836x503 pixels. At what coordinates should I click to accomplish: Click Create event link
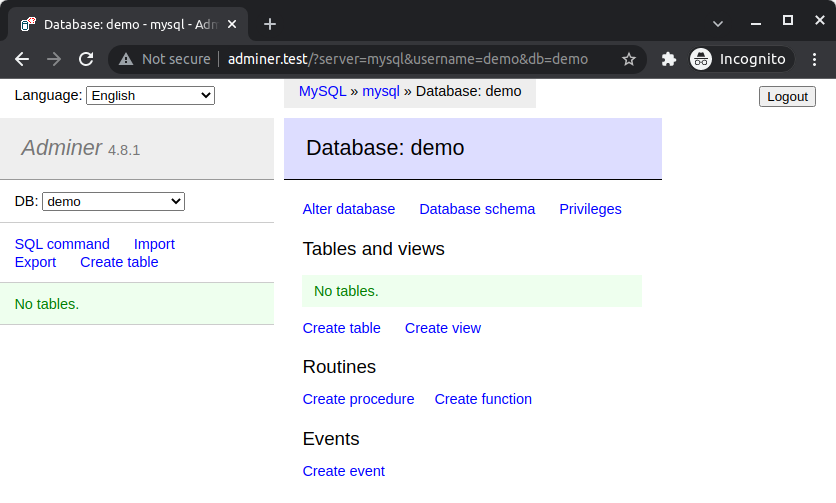click(x=343, y=471)
